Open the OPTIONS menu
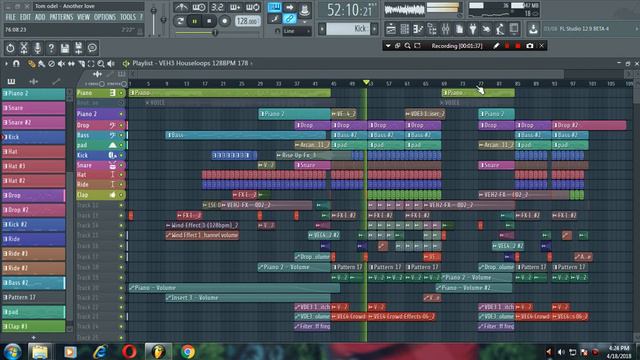 click(x=105, y=17)
